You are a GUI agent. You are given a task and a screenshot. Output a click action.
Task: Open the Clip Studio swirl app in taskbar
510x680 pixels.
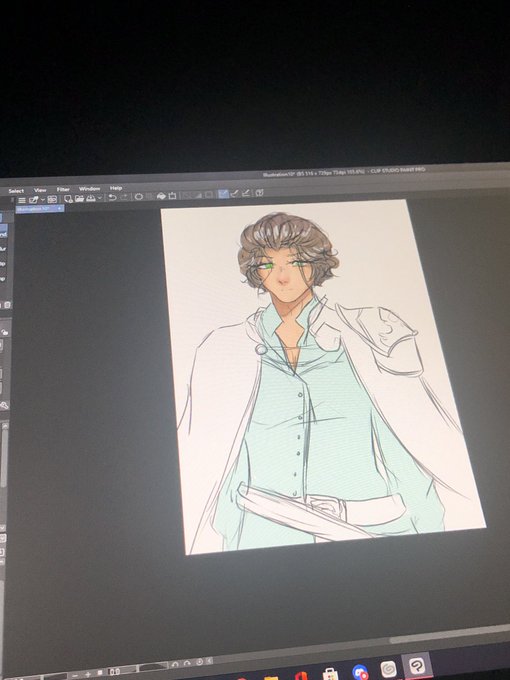(388, 669)
